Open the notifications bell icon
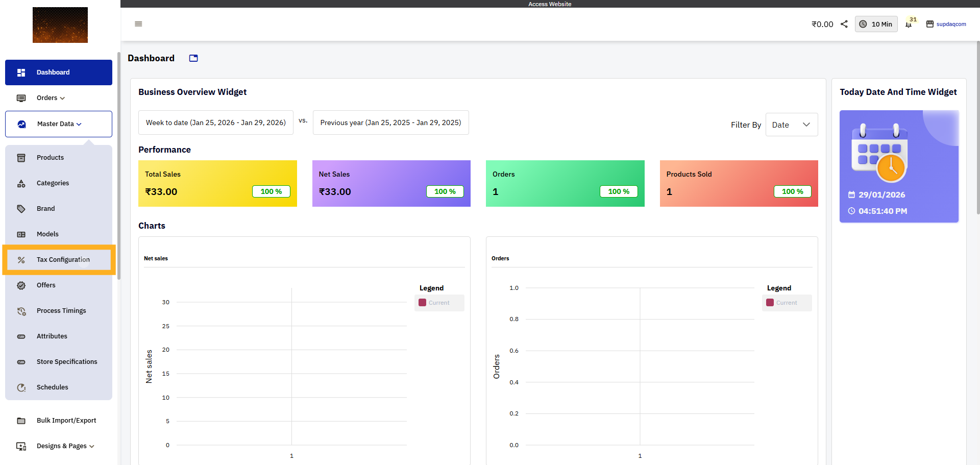 (909, 25)
